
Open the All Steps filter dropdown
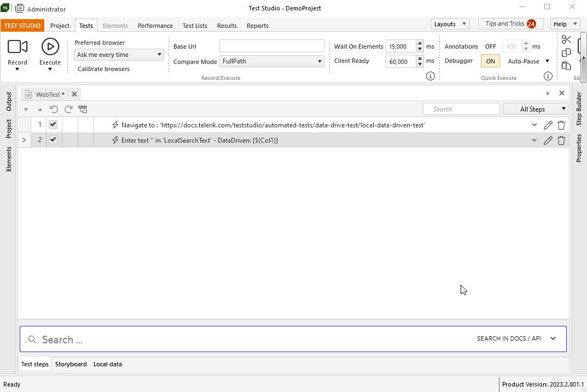click(x=536, y=109)
